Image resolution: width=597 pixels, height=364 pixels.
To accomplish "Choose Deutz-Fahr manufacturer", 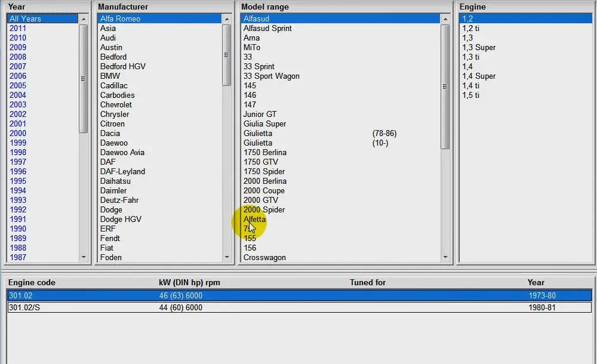I will tap(119, 200).
